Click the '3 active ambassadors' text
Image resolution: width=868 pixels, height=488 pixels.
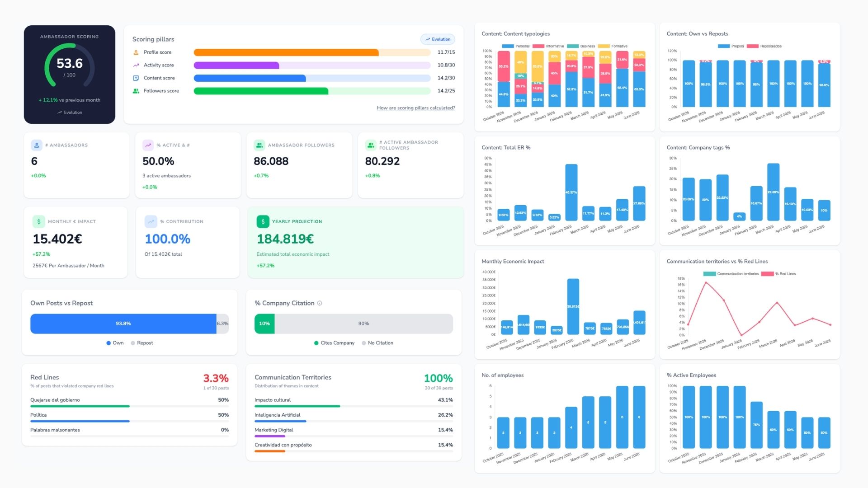167,176
